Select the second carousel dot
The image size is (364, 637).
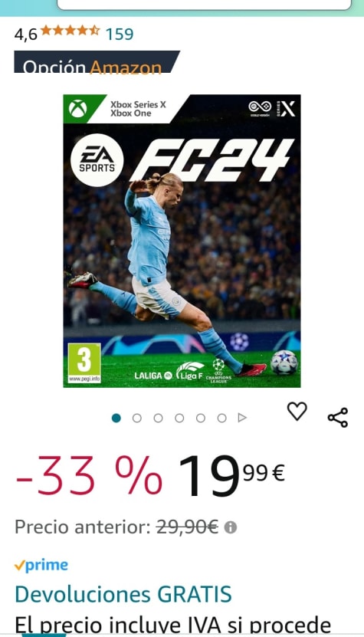[x=137, y=418]
